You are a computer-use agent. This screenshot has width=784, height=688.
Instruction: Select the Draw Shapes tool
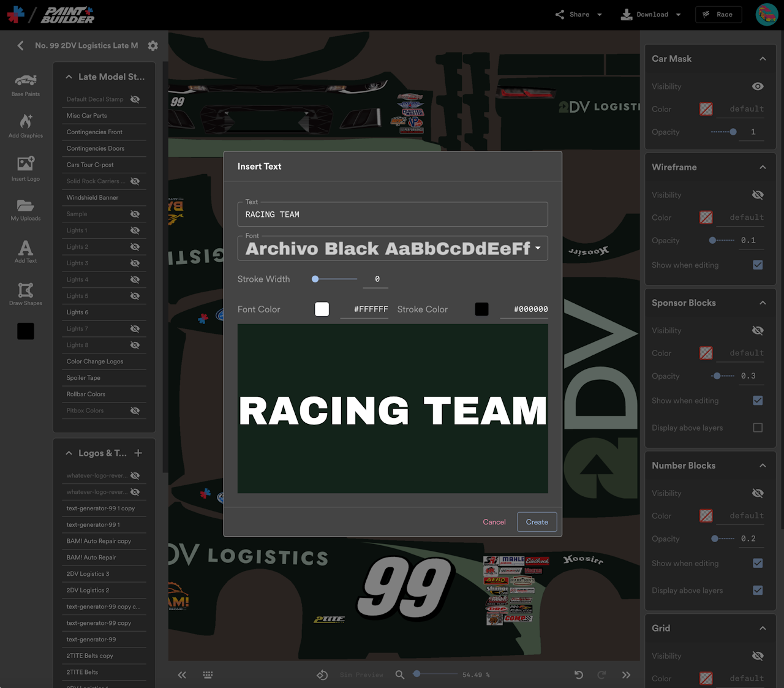coord(26,293)
